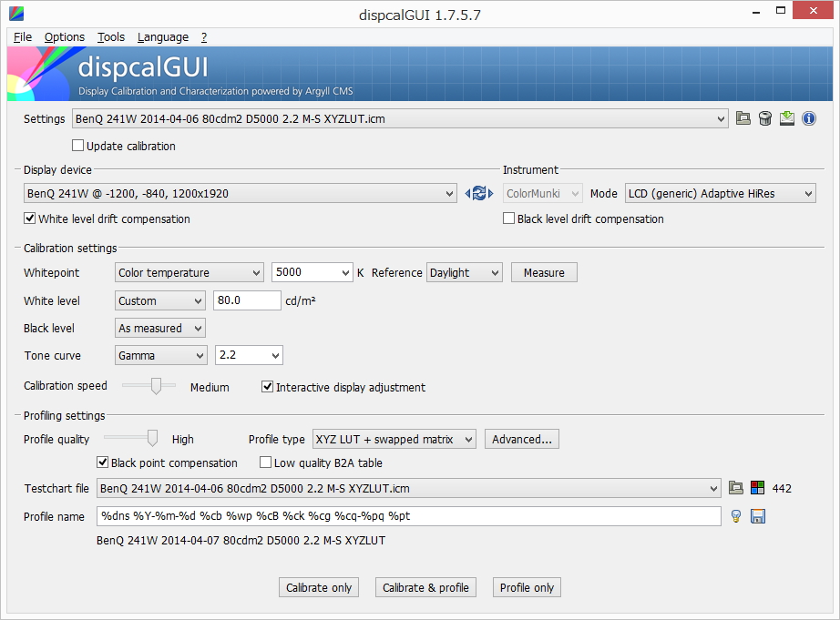Open the Display device dropdown
840x620 pixels.
[x=240, y=193]
